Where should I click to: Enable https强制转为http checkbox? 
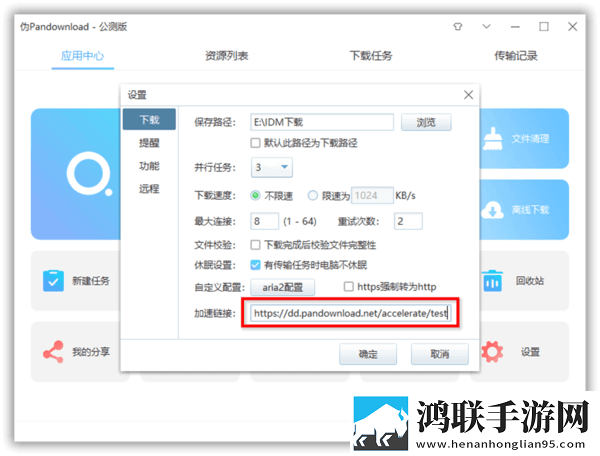[349, 287]
